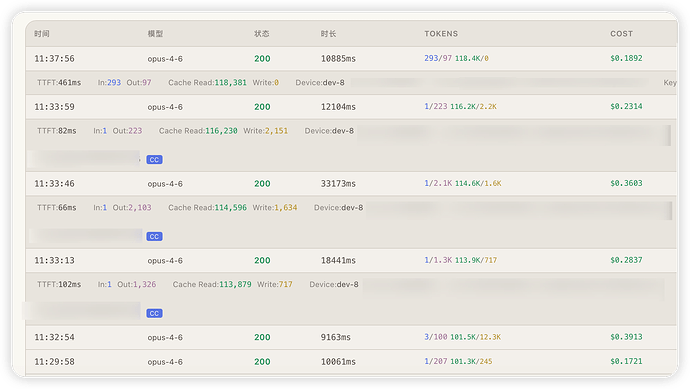
Task: Click the 状态 column header
Action: pyautogui.click(x=261, y=34)
